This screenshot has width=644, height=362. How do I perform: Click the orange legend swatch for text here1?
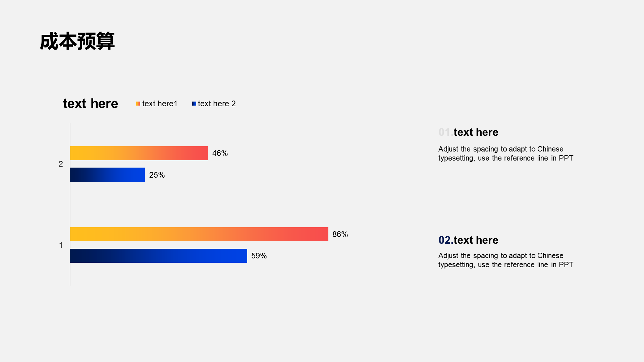(x=138, y=104)
